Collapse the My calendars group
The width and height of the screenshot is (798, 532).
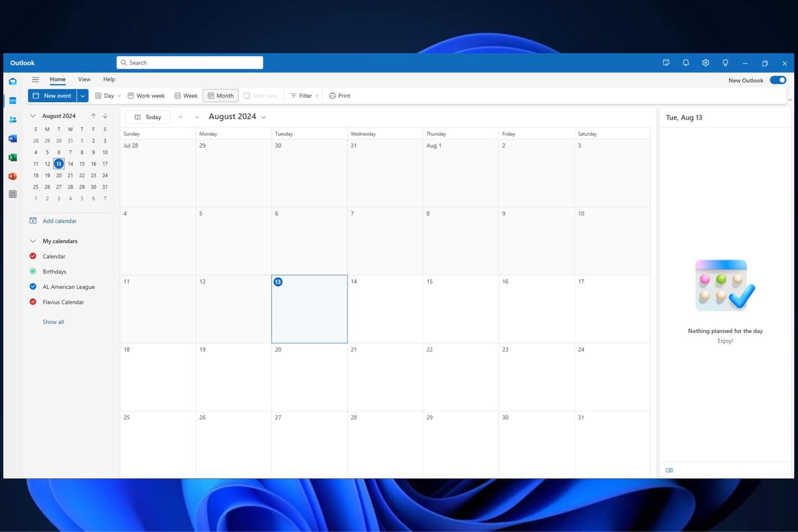(33, 241)
